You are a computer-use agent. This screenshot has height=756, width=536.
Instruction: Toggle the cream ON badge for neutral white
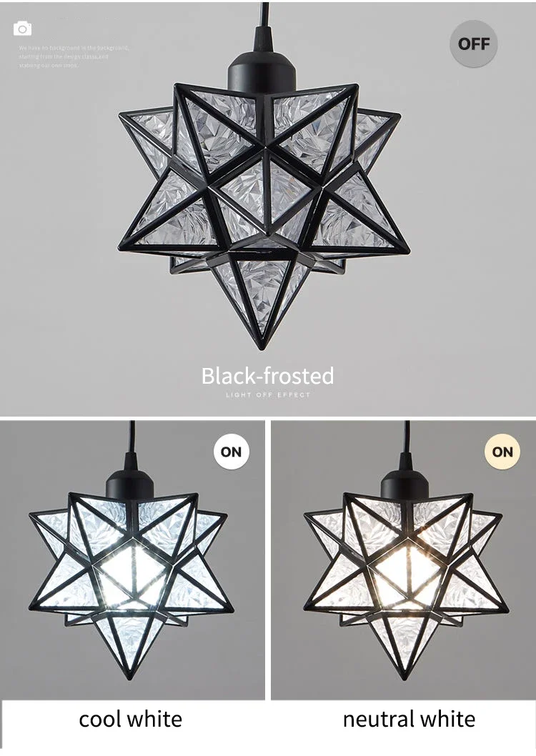[x=502, y=452]
